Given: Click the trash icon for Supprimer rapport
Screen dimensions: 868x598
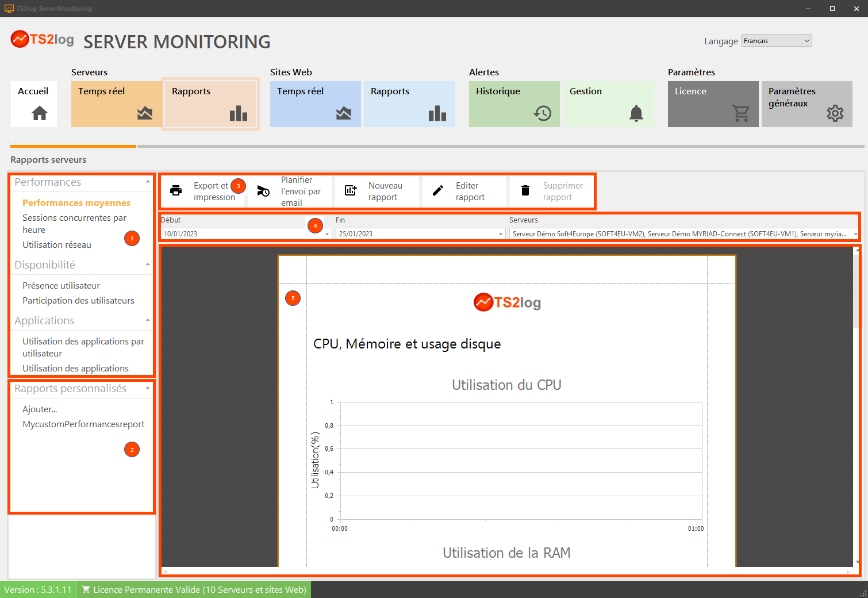Looking at the screenshot, I should pyautogui.click(x=525, y=190).
